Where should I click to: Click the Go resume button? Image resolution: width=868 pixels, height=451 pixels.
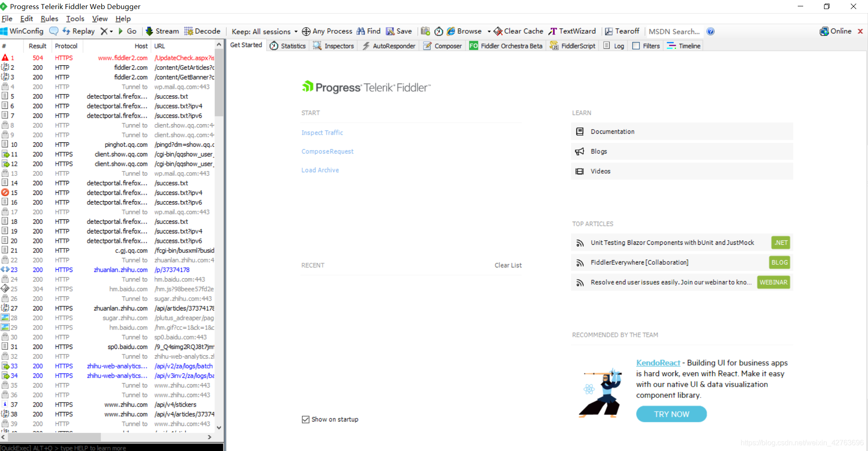(x=127, y=31)
